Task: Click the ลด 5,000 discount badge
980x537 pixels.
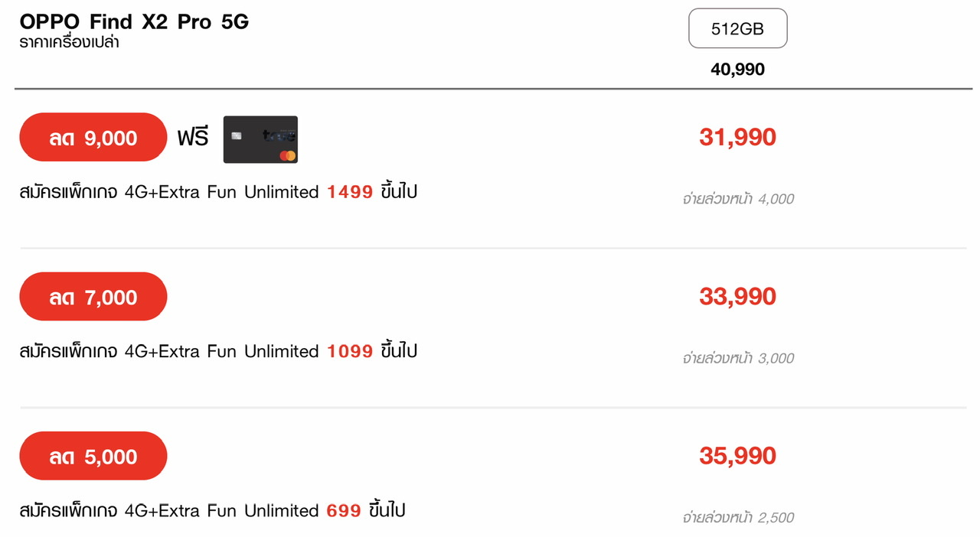Action: (x=93, y=457)
